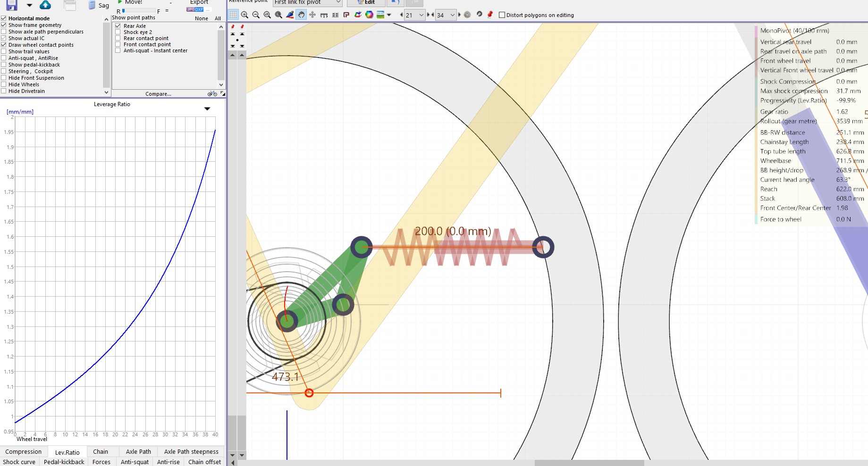The image size is (868, 466).
Task: Open the color wheel settings icon
Action: tap(369, 15)
